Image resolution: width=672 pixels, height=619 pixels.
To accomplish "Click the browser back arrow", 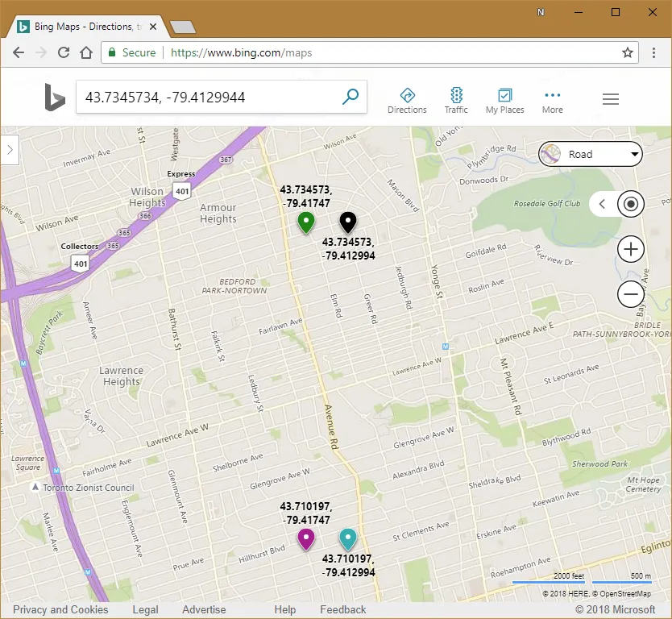I will 19,52.
